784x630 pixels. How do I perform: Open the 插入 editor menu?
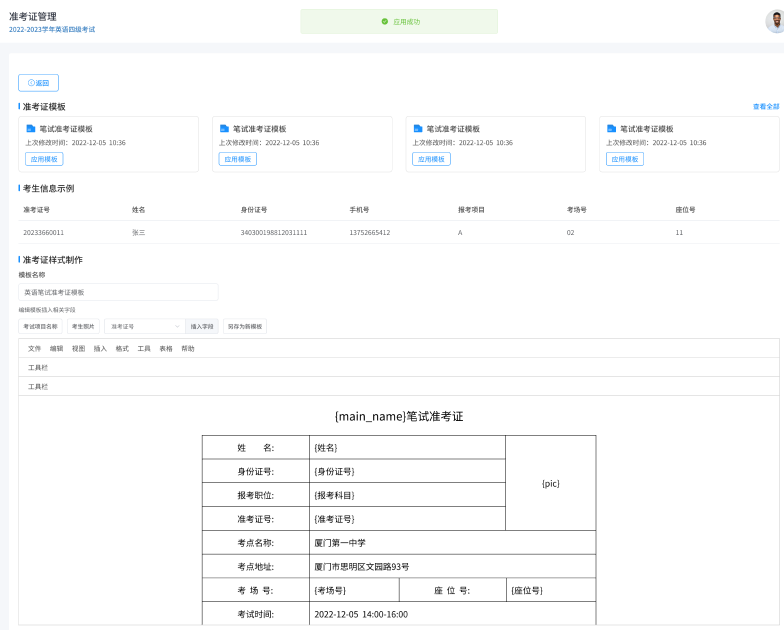point(100,348)
